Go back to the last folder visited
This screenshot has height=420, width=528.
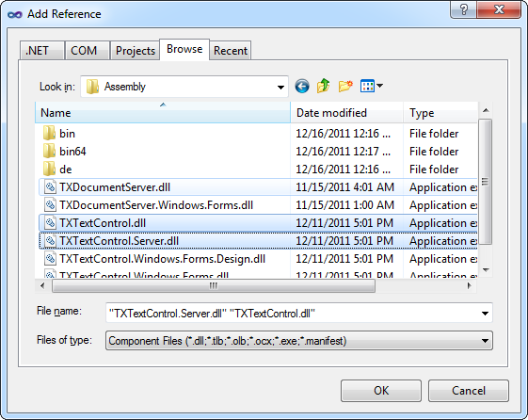[302, 87]
